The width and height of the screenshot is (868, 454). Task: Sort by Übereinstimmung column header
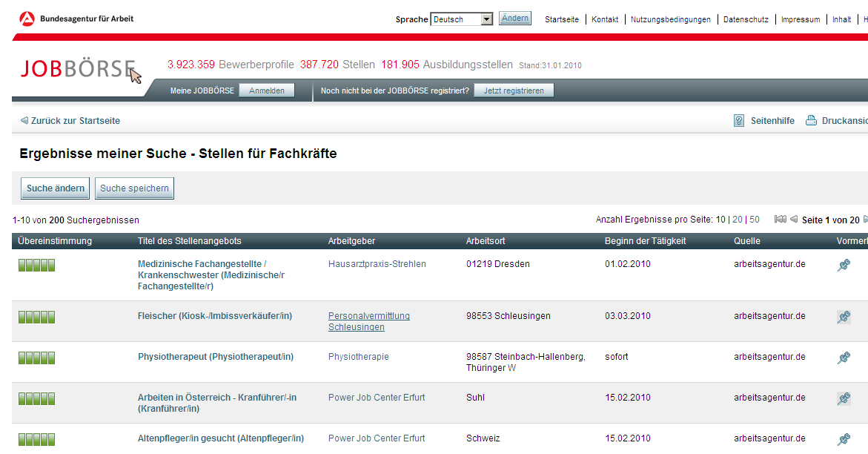coord(55,241)
